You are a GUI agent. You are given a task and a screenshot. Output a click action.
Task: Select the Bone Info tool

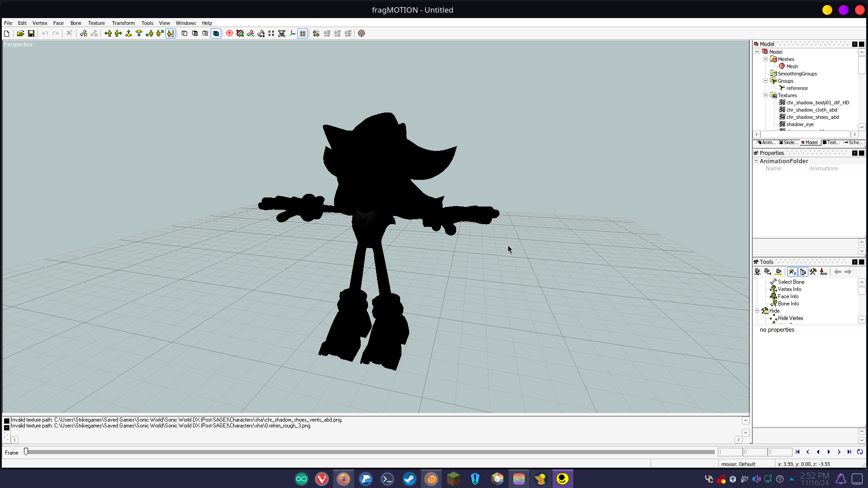pos(789,304)
